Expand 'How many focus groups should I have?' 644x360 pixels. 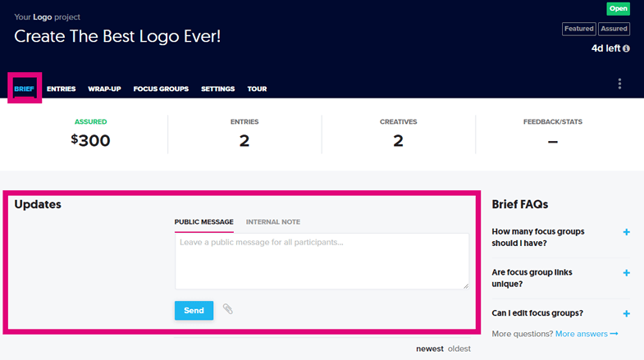pyautogui.click(x=626, y=232)
